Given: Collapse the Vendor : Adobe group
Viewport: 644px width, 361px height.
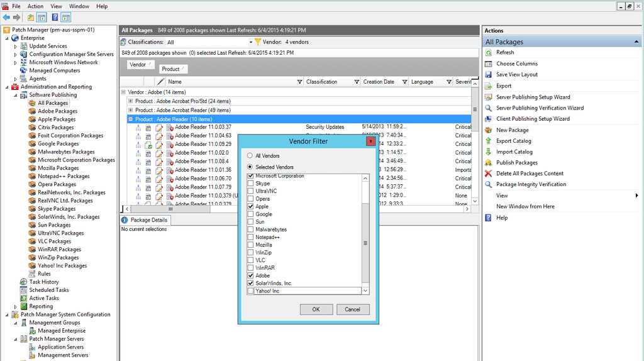Looking at the screenshot, I should click(x=123, y=92).
